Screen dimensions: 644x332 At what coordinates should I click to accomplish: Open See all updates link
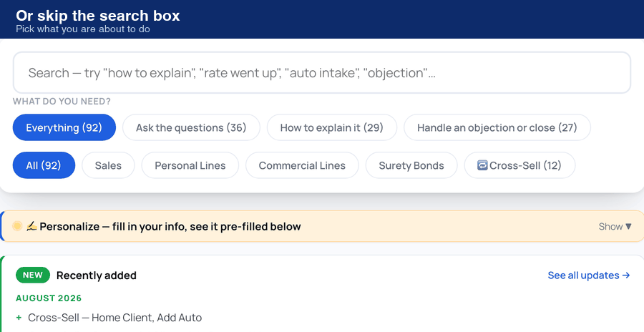click(589, 275)
